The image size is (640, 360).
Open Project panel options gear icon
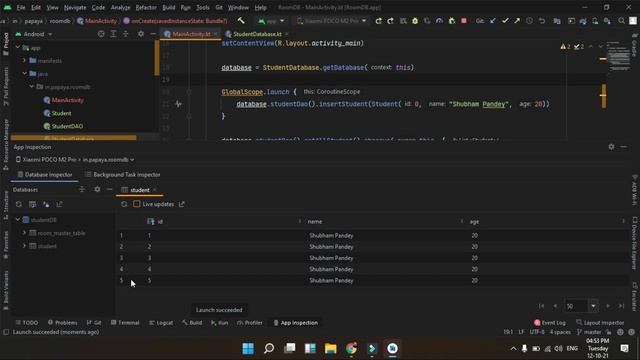click(140, 34)
